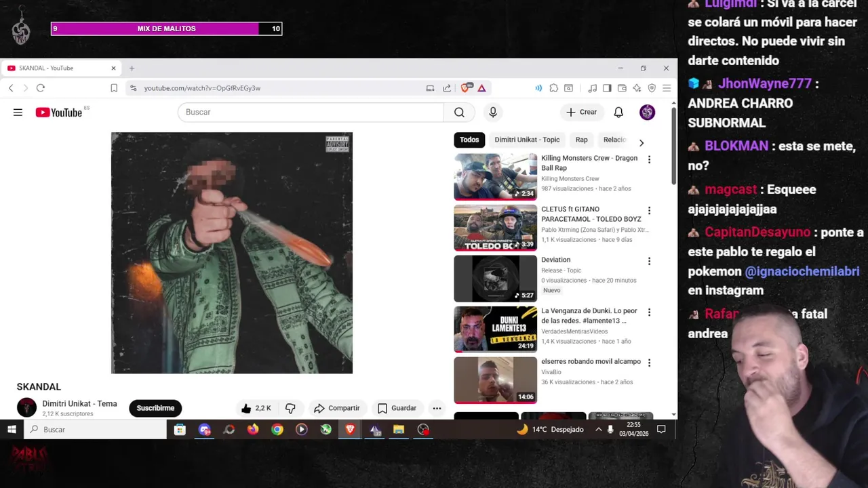
Task: Open the browser main menu
Action: click(x=667, y=88)
